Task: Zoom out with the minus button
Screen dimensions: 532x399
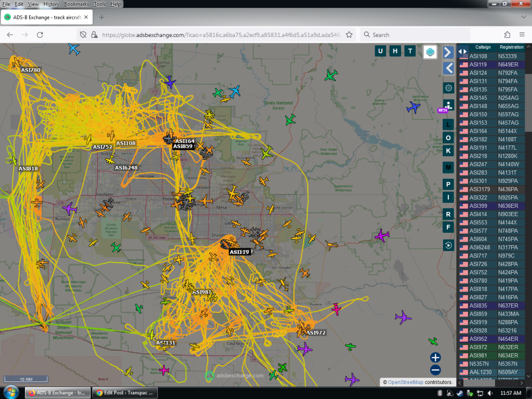Action: [435, 370]
